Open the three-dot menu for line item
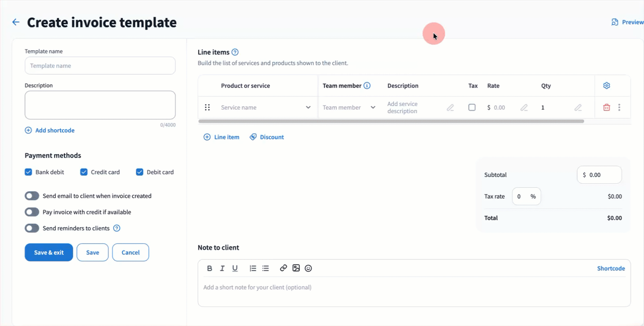This screenshot has width=644, height=326. click(x=619, y=107)
